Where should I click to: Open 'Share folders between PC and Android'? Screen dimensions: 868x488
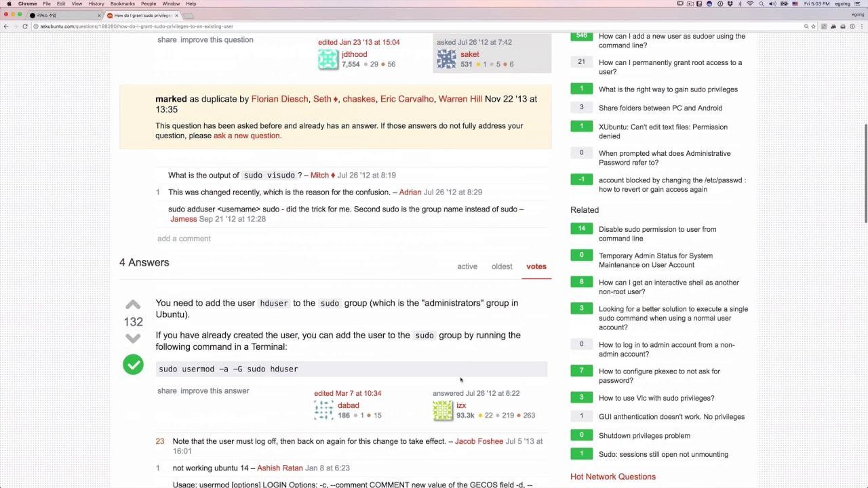coord(660,108)
